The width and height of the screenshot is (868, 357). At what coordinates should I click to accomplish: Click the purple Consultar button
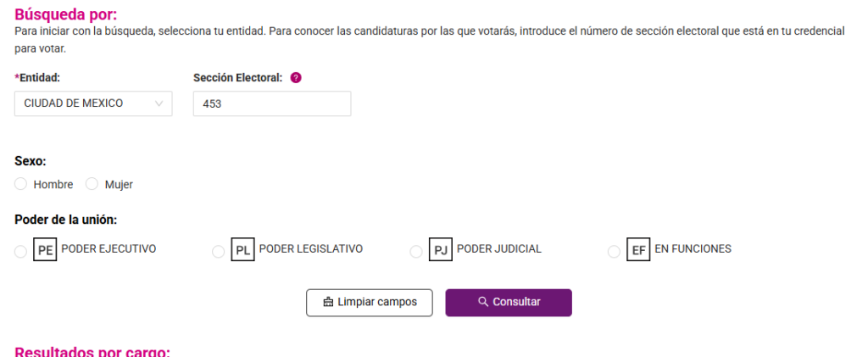[509, 303]
